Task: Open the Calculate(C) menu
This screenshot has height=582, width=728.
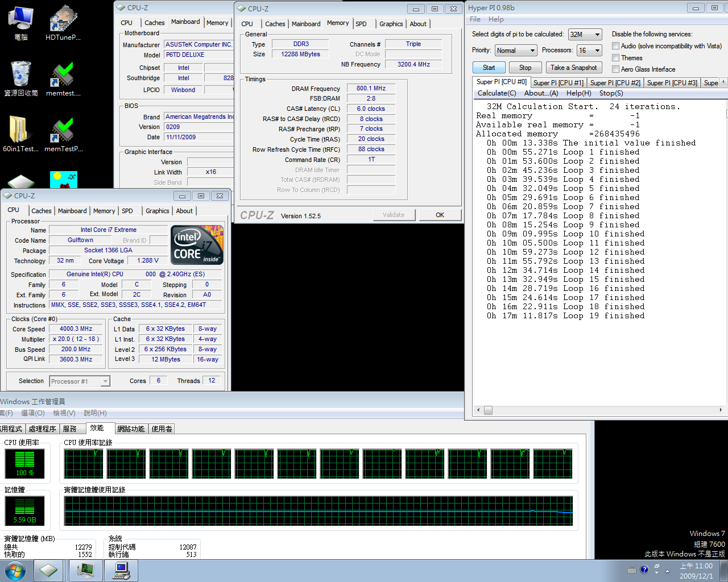Action: [x=497, y=93]
